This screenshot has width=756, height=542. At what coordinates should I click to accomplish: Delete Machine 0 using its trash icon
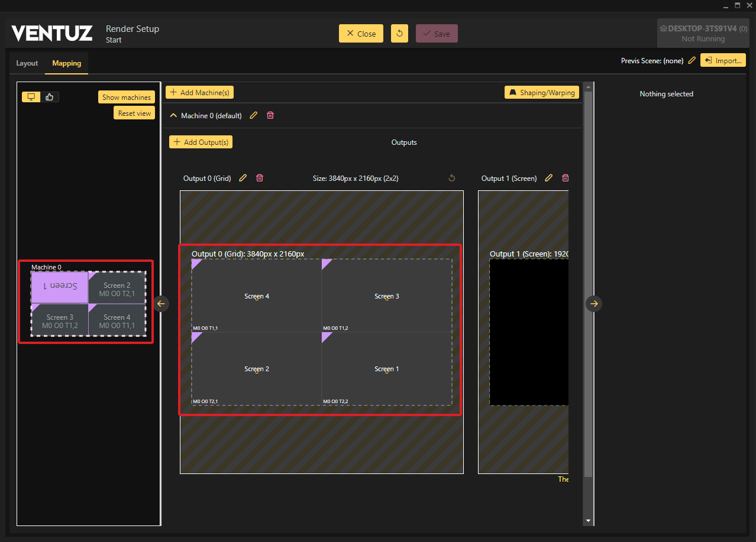(270, 116)
